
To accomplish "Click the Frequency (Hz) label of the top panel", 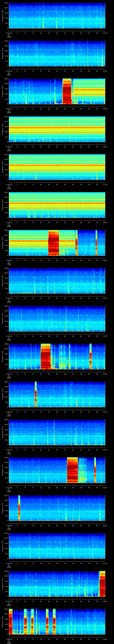I will coord(3,16).
